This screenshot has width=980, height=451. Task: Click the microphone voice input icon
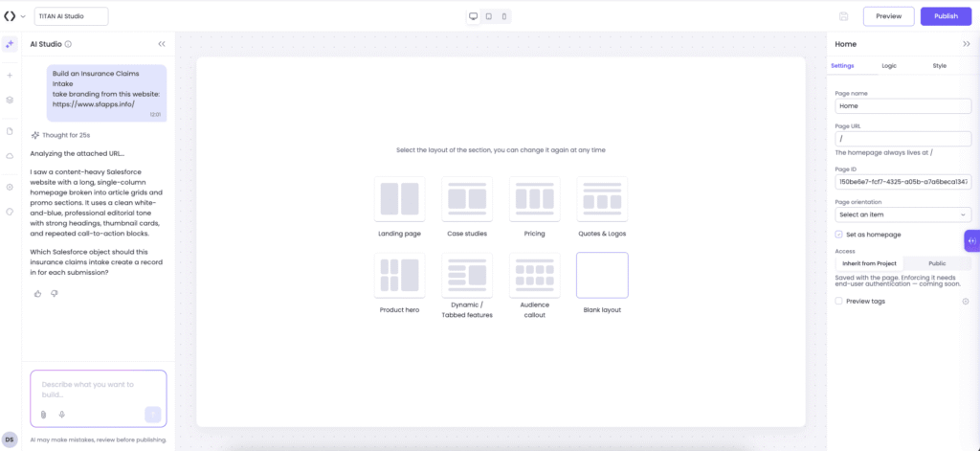(62, 414)
